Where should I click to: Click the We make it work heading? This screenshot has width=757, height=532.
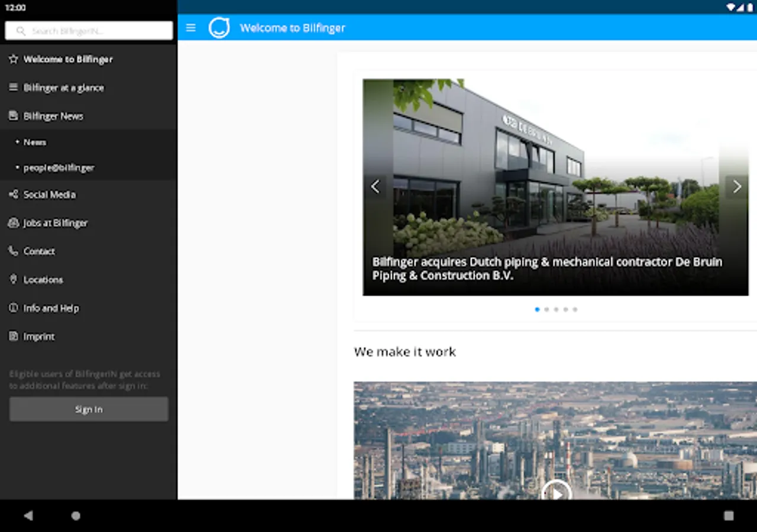click(x=405, y=352)
